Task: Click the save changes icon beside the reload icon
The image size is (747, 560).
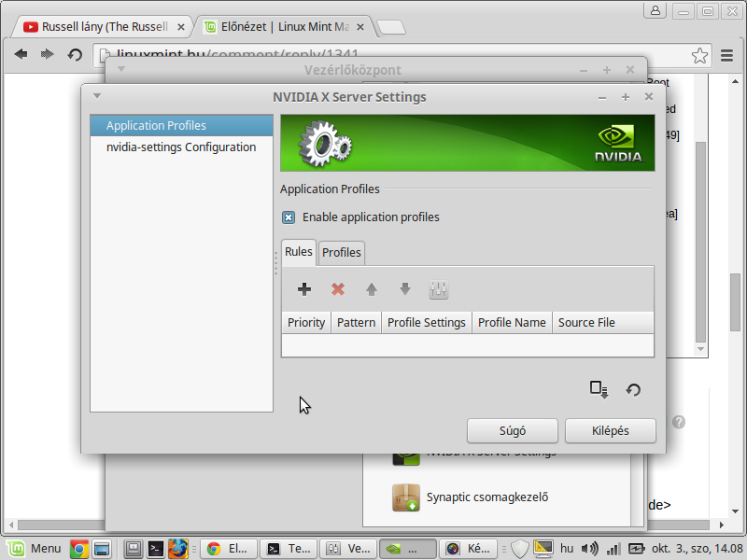Action: coord(599,389)
